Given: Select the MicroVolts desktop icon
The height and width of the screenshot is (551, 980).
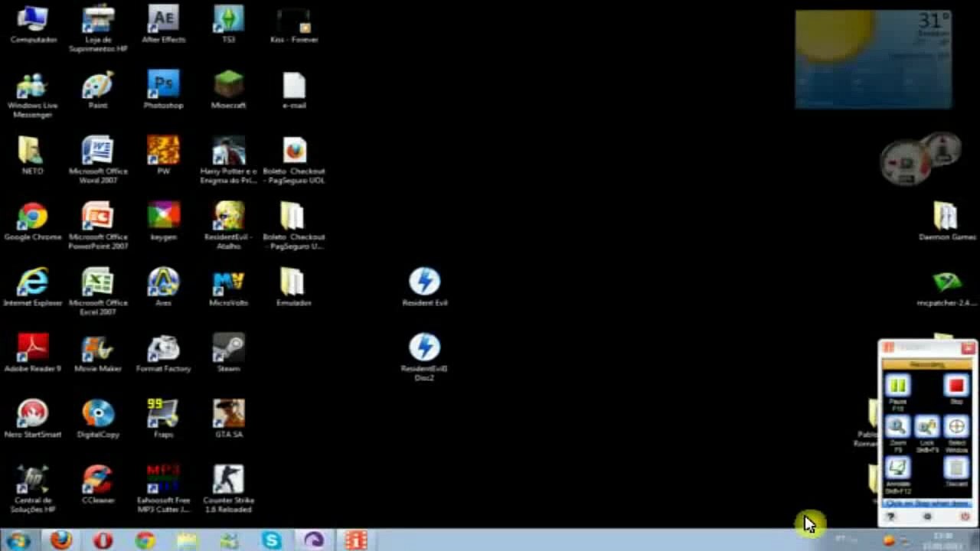Looking at the screenshot, I should point(229,288).
